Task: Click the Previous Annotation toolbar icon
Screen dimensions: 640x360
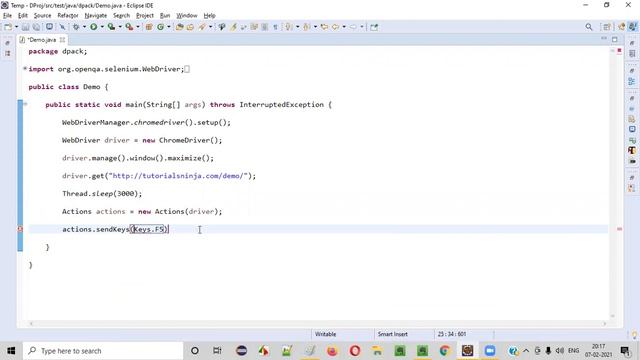Action: pyautogui.click(x=307, y=27)
